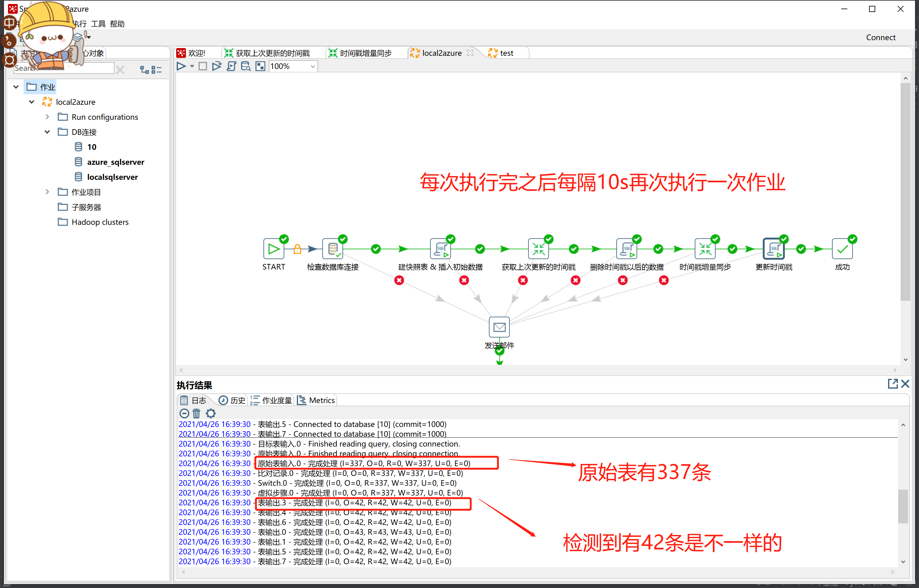Screen dimensions: 919x588
Task: Toggle hop icon between 获取上次更新的时间戳 and 删除时间戳以后的数据
Action: (573, 249)
